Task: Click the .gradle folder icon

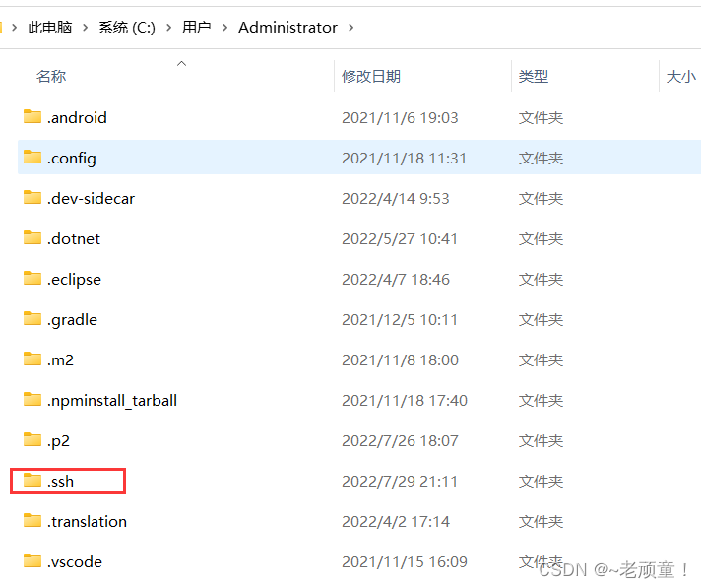Action: pos(32,318)
